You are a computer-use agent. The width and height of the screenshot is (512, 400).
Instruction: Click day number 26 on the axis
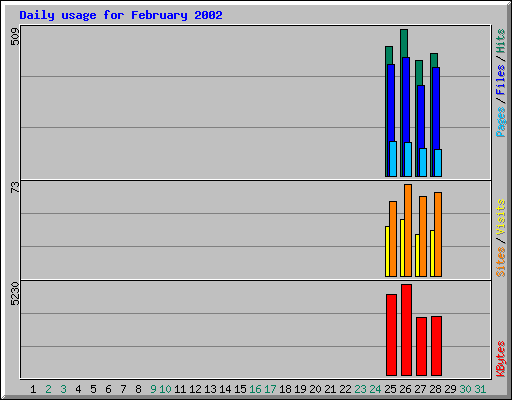click(x=405, y=389)
